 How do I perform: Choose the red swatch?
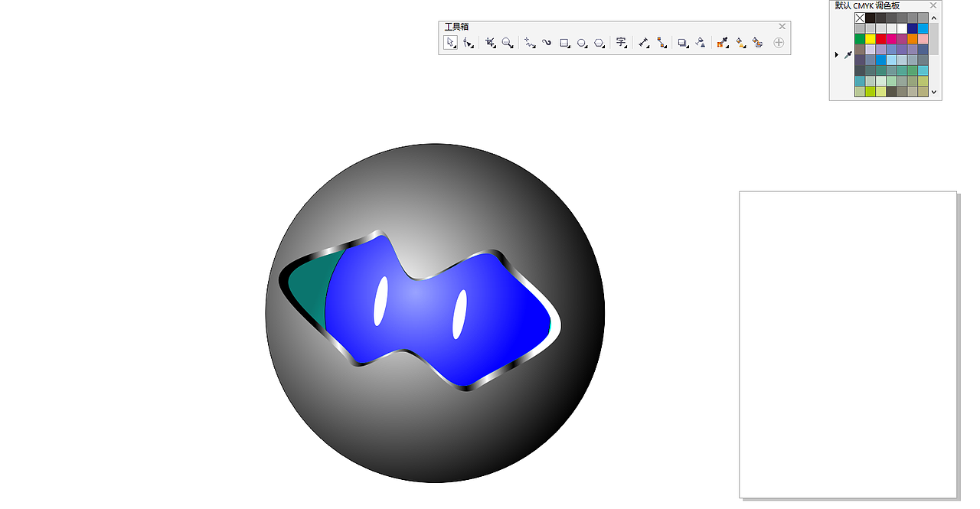tap(881, 39)
